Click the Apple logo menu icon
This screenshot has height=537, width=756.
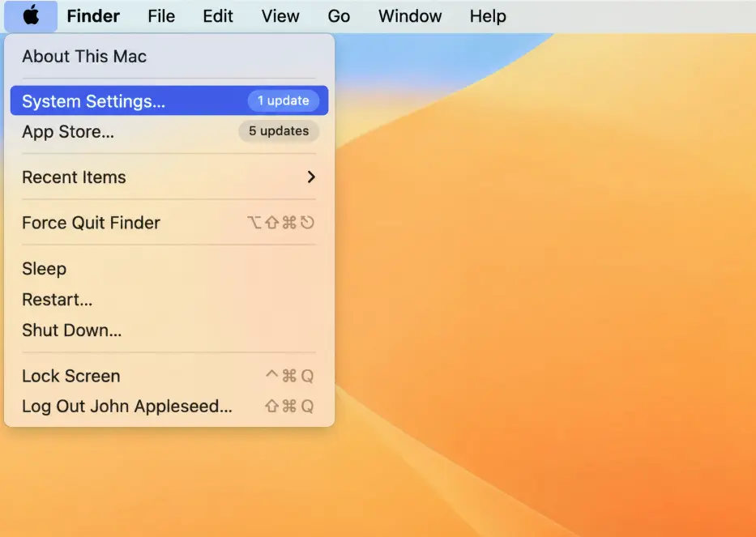pyautogui.click(x=31, y=16)
